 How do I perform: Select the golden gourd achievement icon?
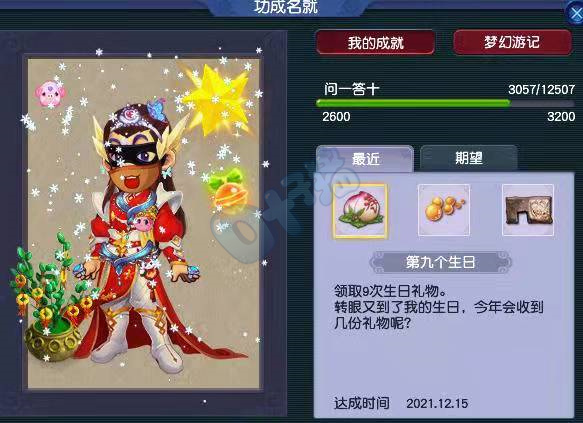click(444, 210)
